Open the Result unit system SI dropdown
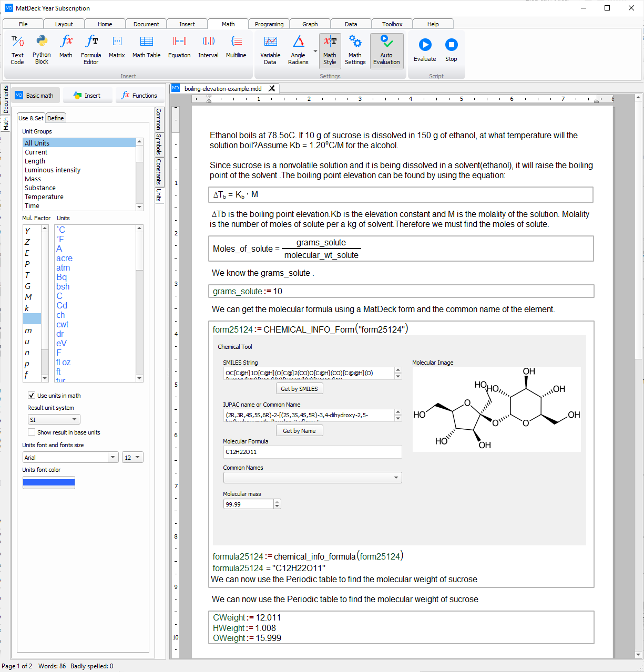 (x=54, y=419)
